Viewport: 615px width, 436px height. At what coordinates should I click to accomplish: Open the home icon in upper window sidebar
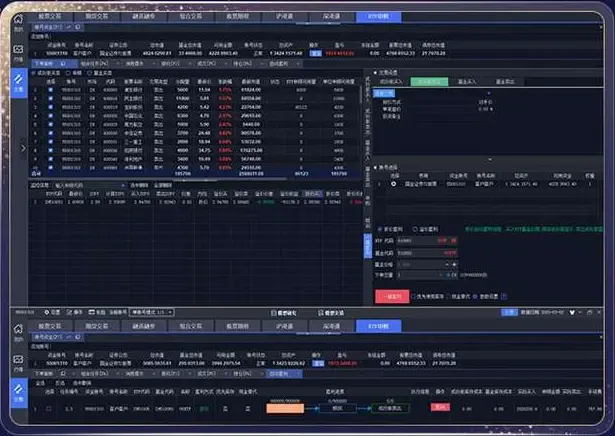click(x=18, y=20)
